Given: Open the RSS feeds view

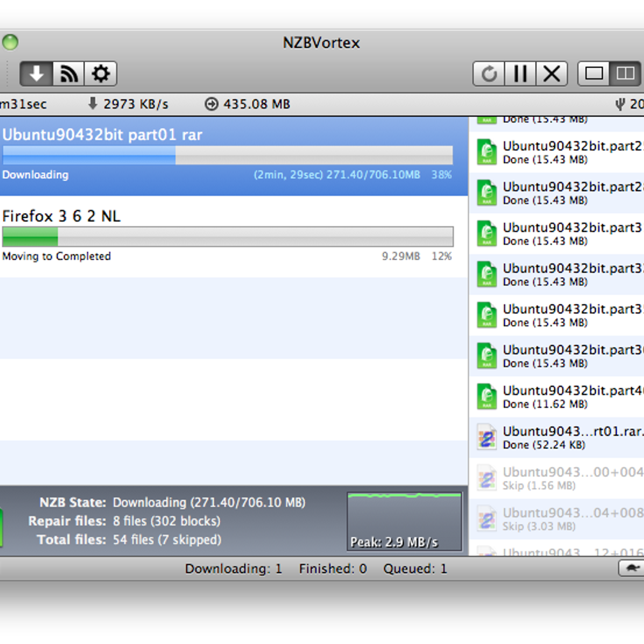Looking at the screenshot, I should tap(69, 74).
